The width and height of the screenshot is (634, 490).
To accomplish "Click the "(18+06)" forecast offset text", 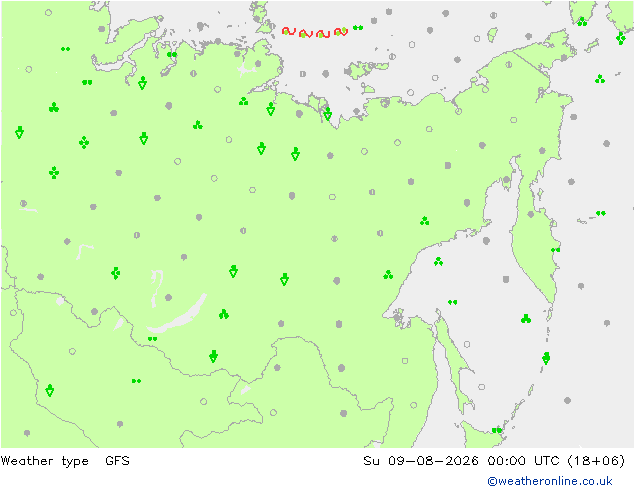I will pyautogui.click(x=596, y=460).
